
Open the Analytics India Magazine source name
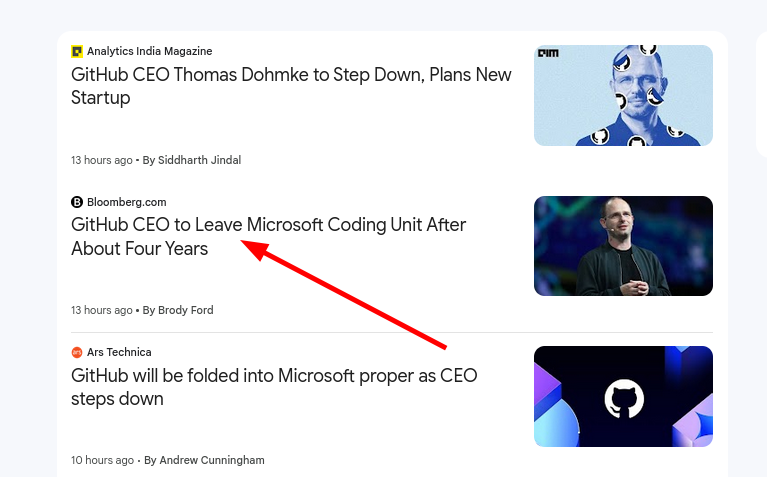pyautogui.click(x=150, y=51)
